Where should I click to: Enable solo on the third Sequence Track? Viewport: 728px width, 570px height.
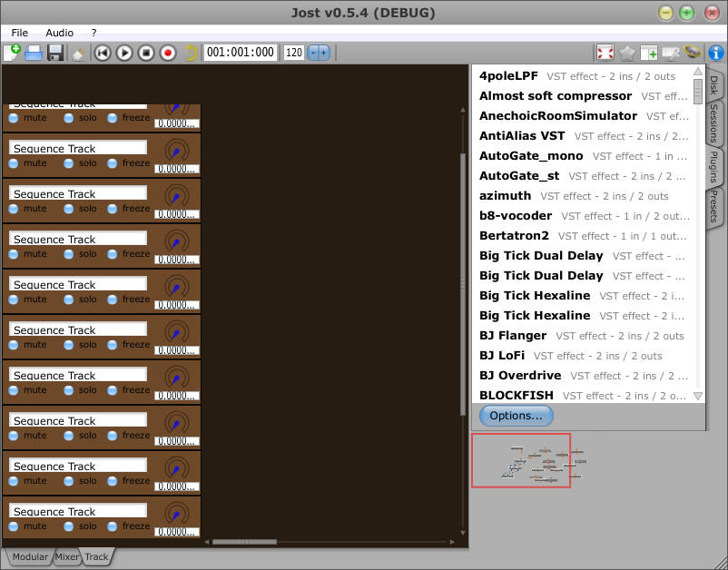(69, 209)
